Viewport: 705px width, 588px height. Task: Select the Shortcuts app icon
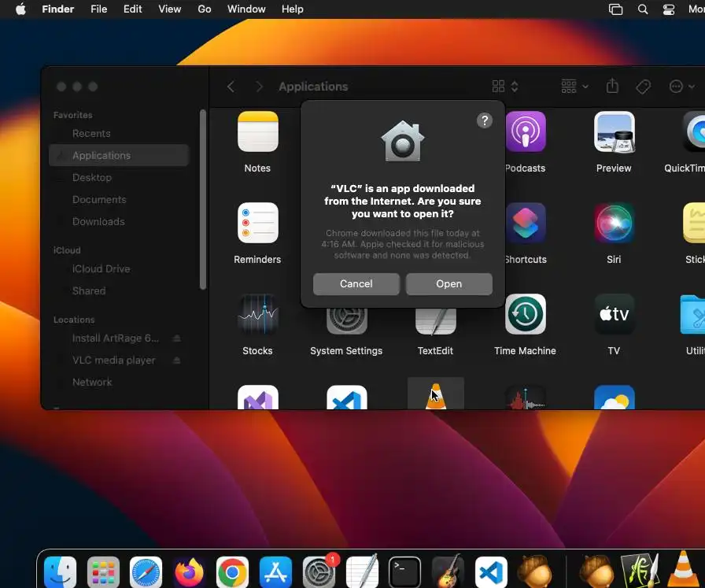(525, 223)
